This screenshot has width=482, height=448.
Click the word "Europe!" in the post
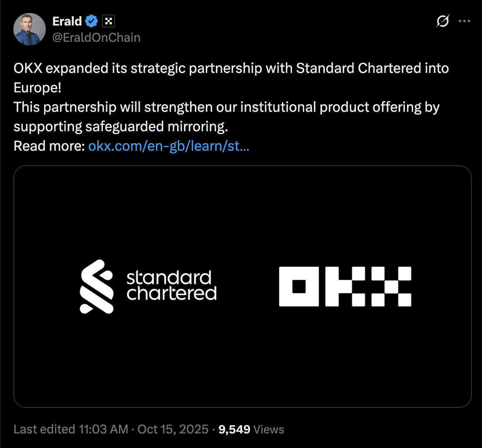click(37, 88)
